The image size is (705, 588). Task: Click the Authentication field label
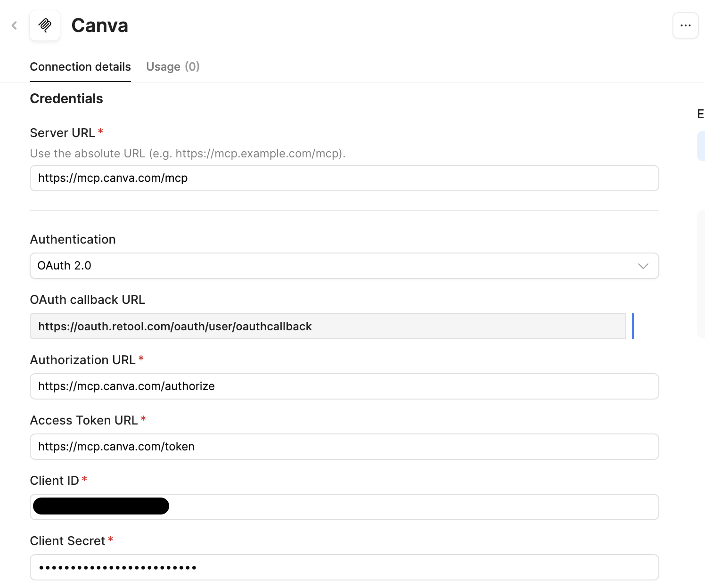click(73, 239)
